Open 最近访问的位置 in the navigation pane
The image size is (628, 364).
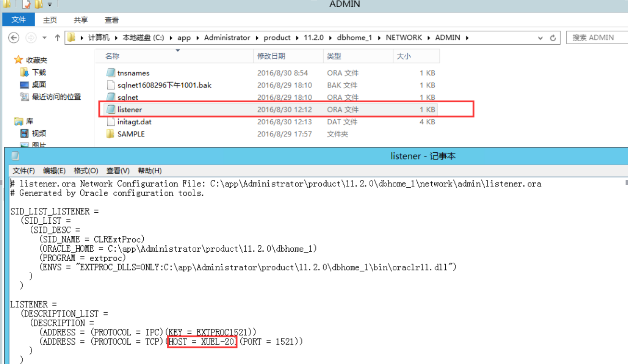(x=56, y=97)
